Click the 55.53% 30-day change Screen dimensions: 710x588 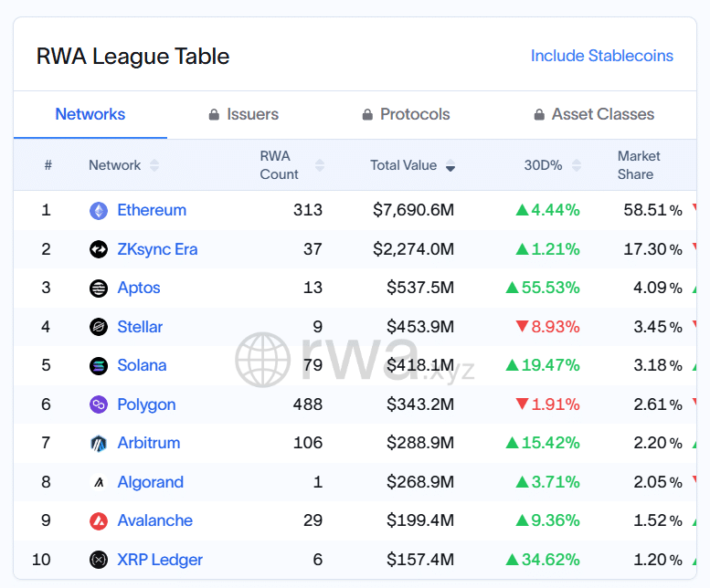543,288
